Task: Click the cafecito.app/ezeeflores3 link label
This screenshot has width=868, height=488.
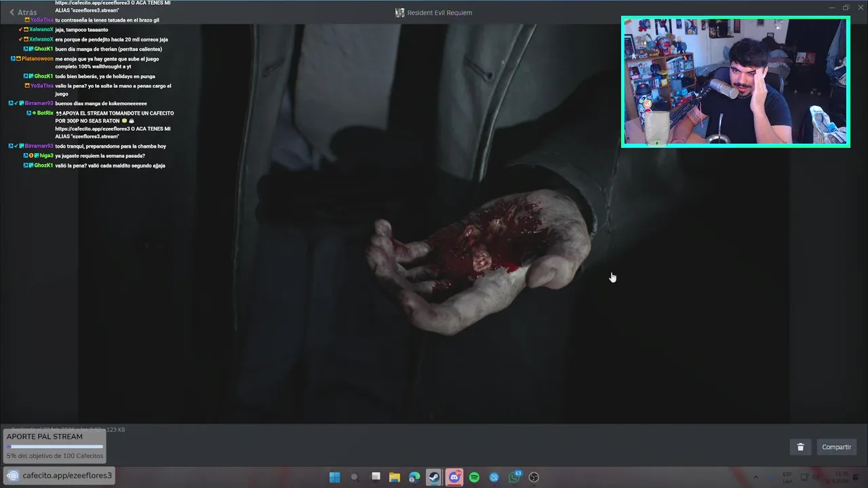Action: coord(67,475)
